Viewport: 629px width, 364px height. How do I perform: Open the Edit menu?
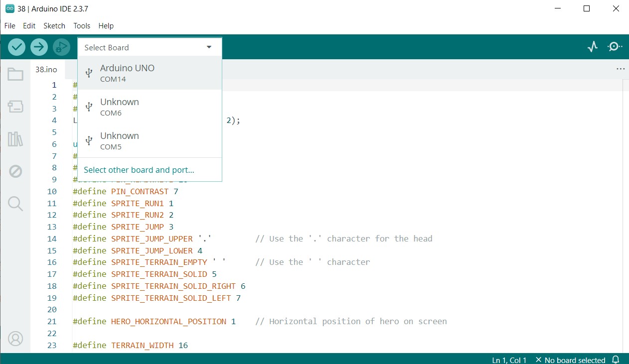[29, 26]
